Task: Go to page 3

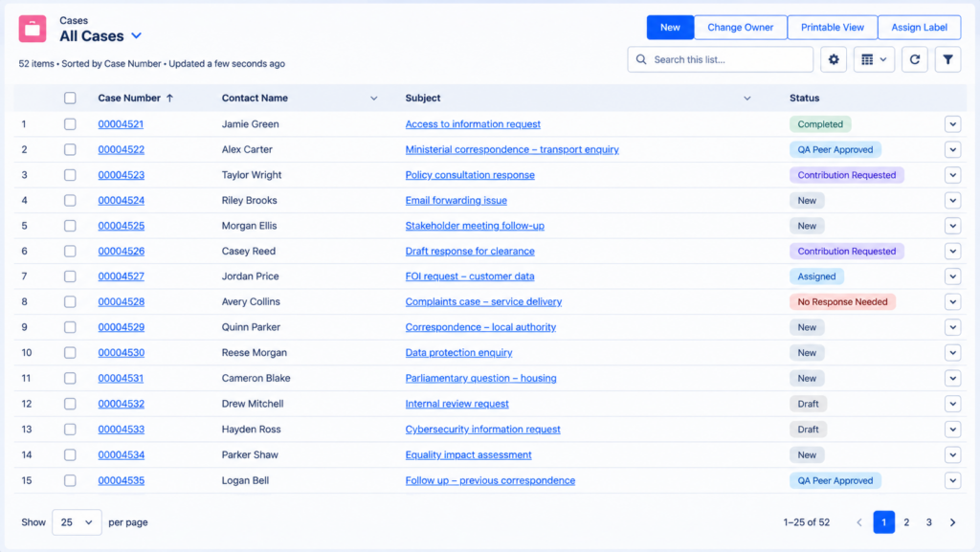Action: [x=928, y=522]
